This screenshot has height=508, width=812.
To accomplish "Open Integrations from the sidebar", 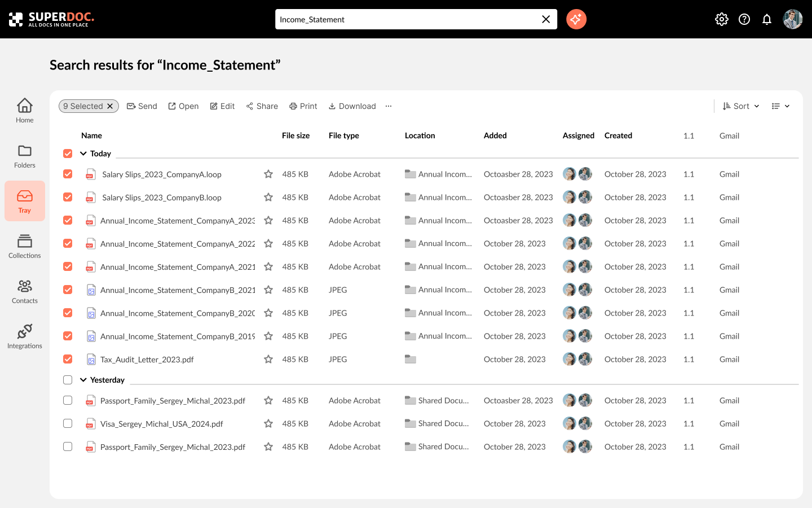I will point(25,336).
